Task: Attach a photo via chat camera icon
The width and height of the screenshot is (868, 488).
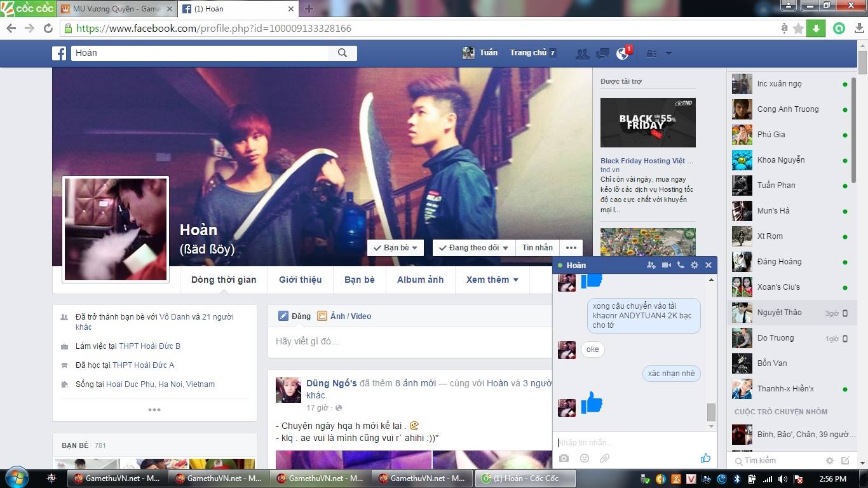Action: coord(564,458)
